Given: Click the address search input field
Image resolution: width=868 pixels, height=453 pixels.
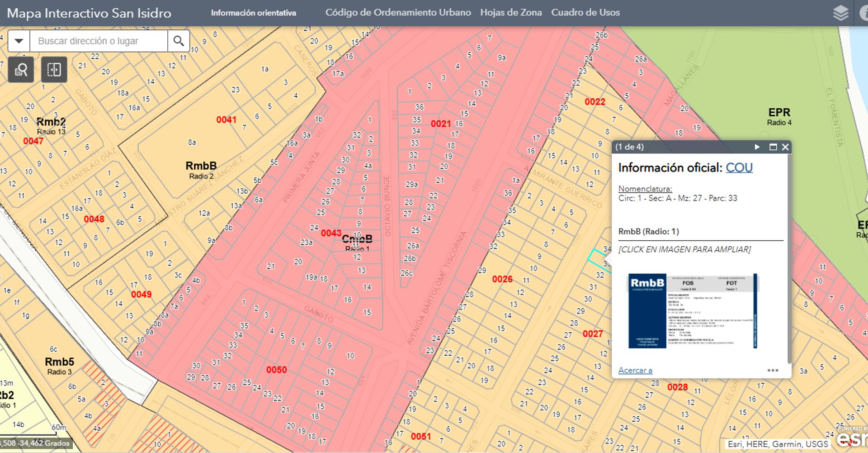Looking at the screenshot, I should [x=99, y=41].
